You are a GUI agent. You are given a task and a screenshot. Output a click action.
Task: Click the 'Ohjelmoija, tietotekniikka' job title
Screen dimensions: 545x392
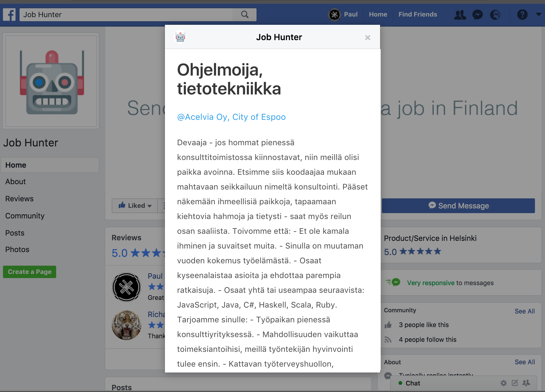[x=229, y=79]
